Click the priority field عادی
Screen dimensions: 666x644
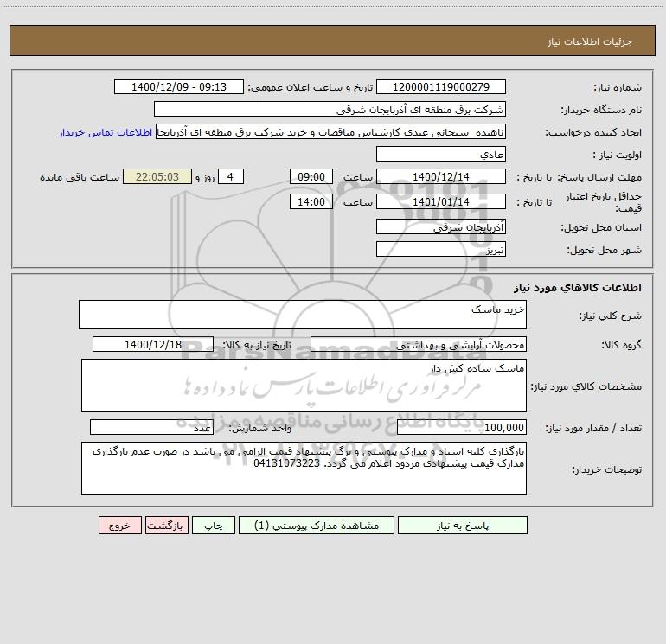441,154
